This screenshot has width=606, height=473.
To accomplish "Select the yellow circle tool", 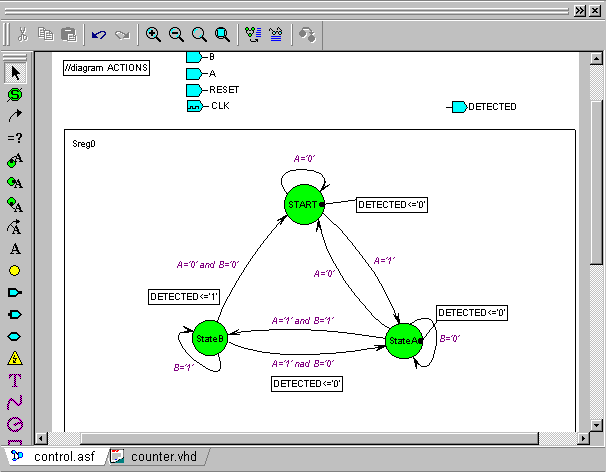I will [x=15, y=270].
